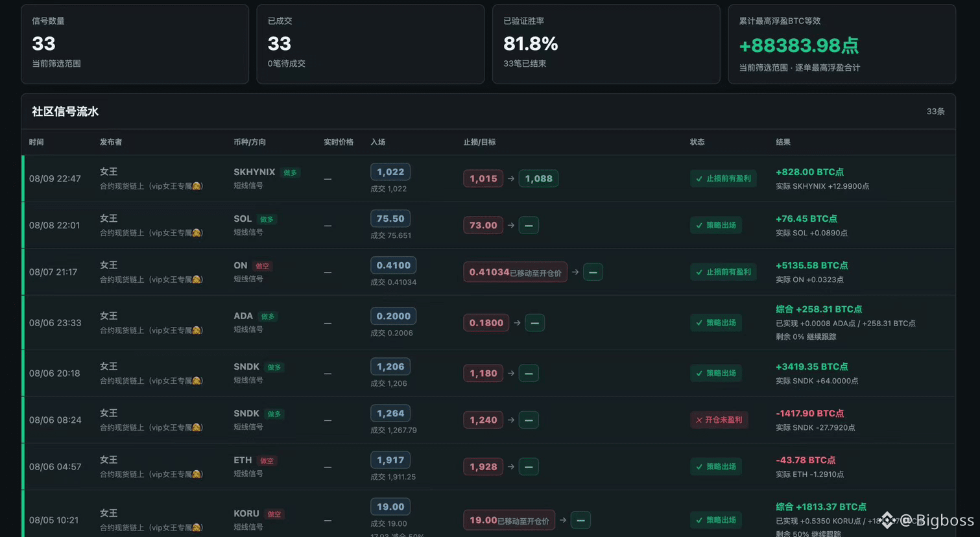Click the 已验证胜率 81.8% value

(x=531, y=43)
